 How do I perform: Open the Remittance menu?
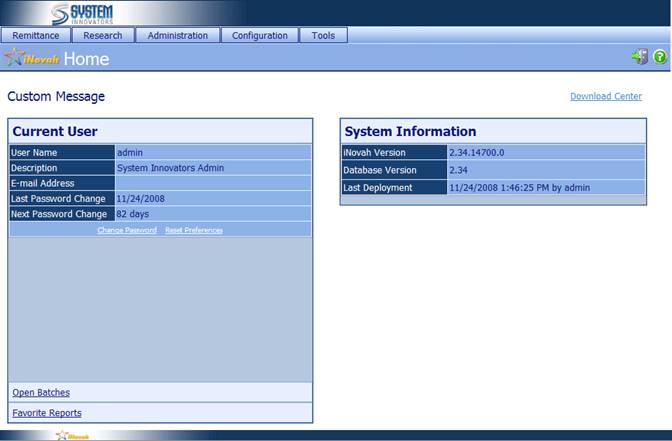35,36
